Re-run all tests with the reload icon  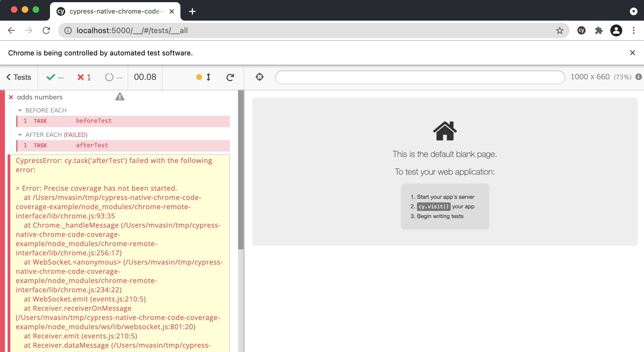230,77
